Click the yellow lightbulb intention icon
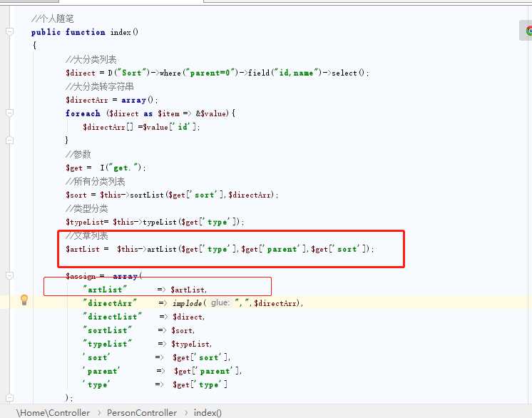This screenshot has height=418, width=532. tap(24, 300)
